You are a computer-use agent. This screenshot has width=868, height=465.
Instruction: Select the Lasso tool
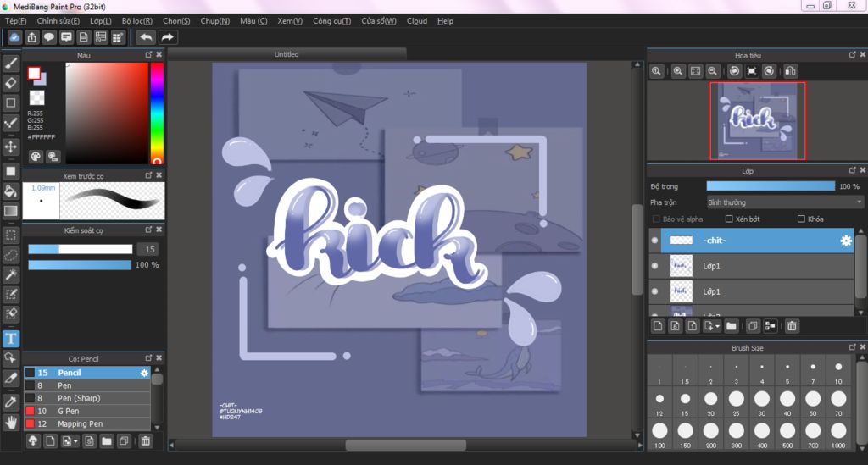(11, 255)
